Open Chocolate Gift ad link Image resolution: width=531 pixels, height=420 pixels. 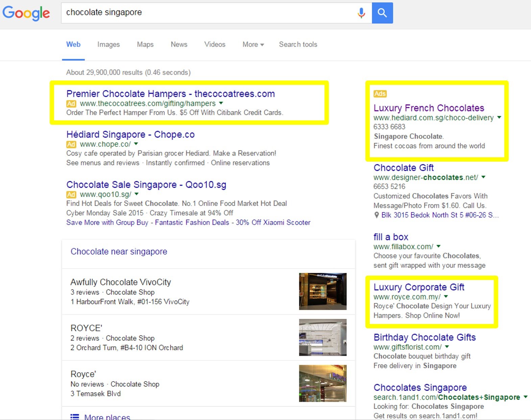[404, 168]
